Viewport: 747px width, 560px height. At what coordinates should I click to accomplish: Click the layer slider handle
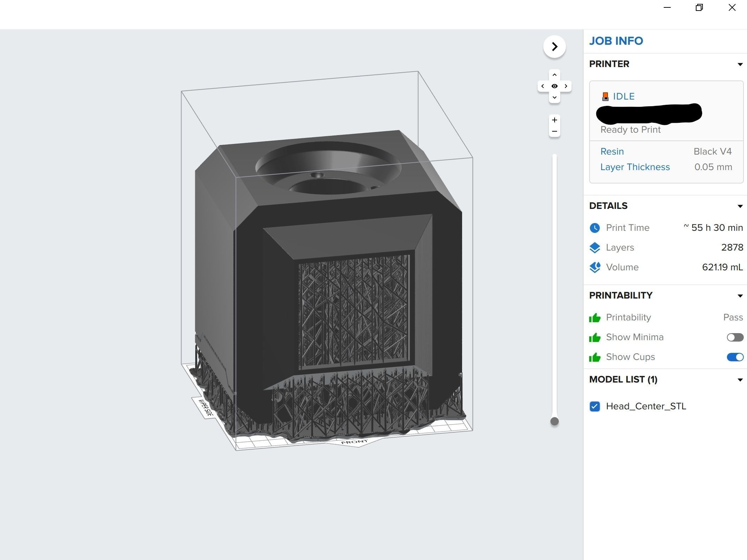[554, 421]
